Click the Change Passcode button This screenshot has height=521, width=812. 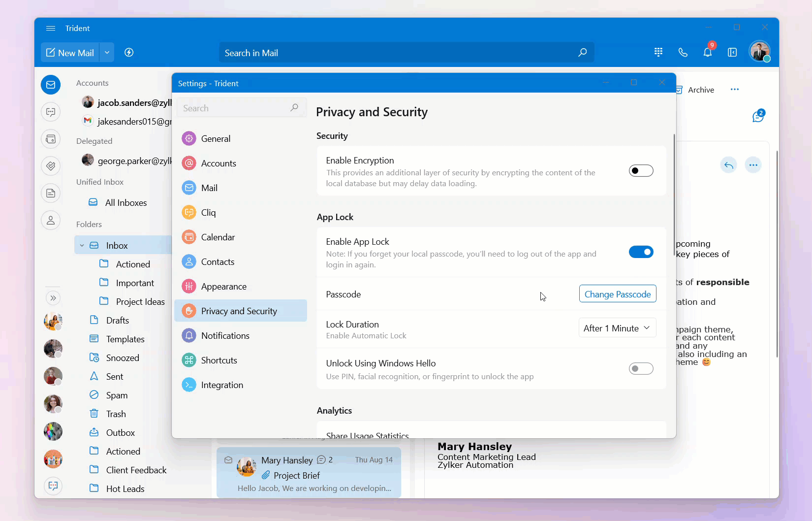pos(618,294)
